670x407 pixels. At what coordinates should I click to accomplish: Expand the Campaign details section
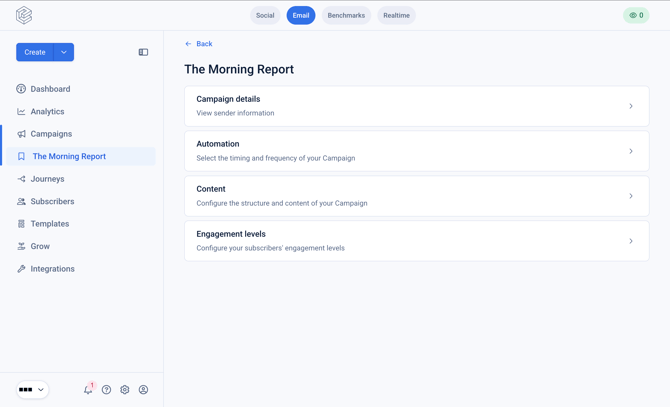(417, 106)
